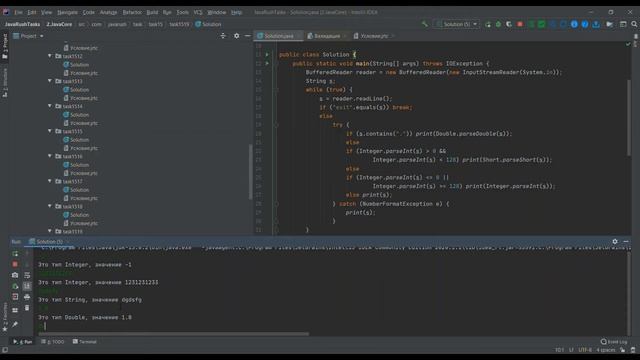The width and height of the screenshot is (640, 360).
Task: Click the Solution class breadcrumb icon
Action: point(198,24)
